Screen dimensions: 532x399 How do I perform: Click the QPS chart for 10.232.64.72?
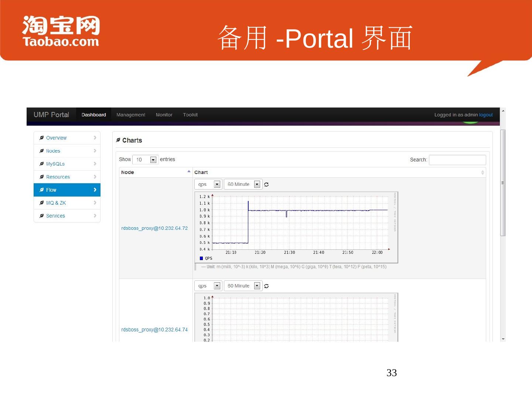pyautogui.click(x=296, y=227)
